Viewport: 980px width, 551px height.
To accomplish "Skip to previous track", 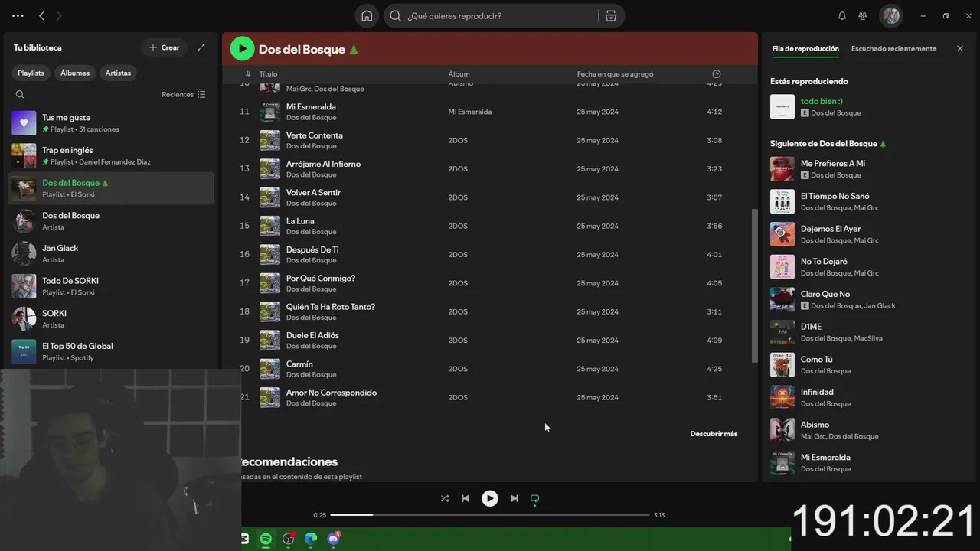I will (x=465, y=498).
